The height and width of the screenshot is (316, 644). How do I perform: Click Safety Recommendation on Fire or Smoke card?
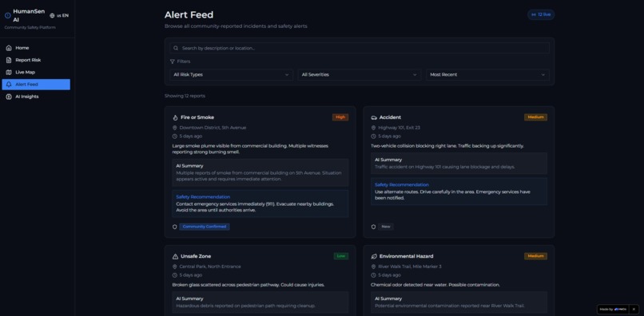coord(203,197)
